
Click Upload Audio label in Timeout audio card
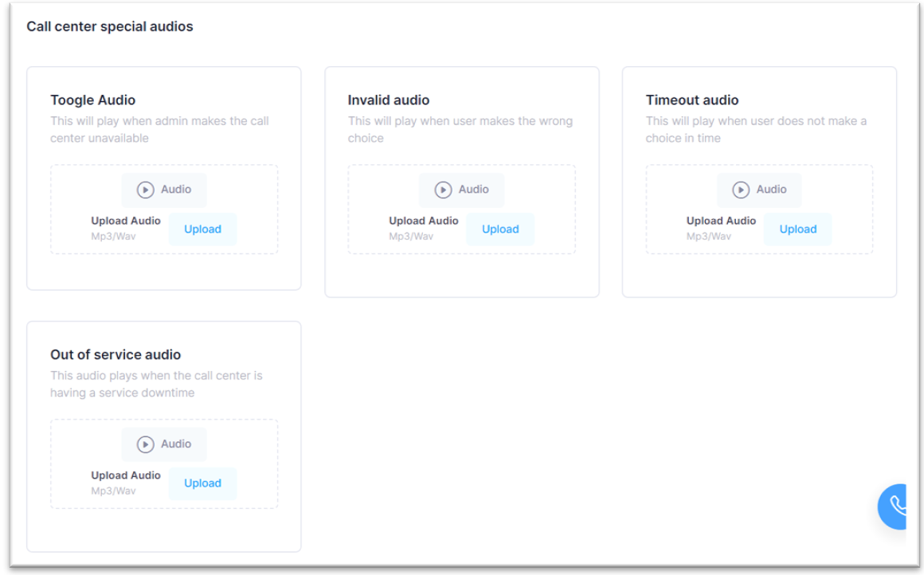point(721,221)
